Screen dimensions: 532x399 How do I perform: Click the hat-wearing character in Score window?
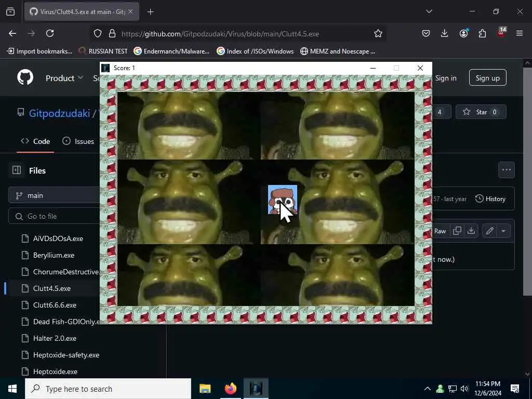click(282, 200)
